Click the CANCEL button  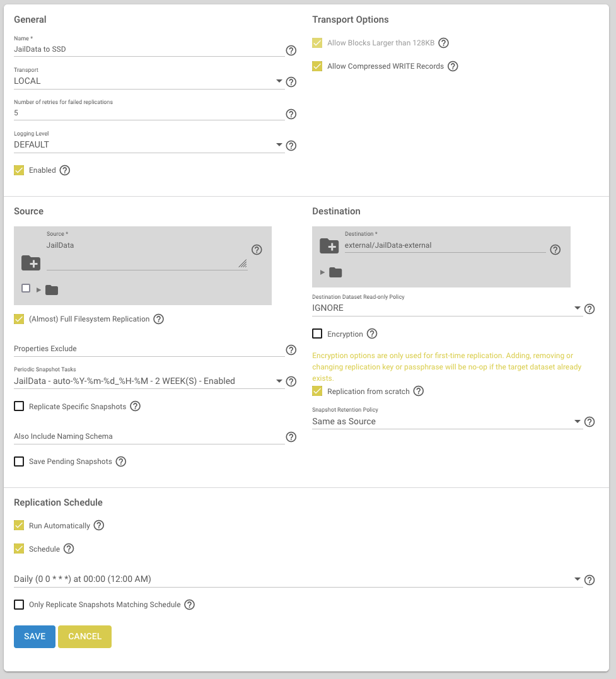tap(85, 637)
